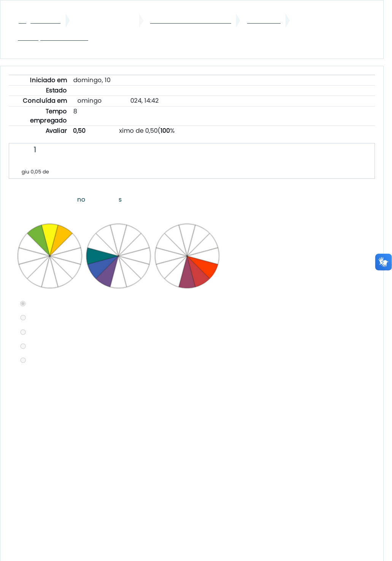This screenshot has width=392, height=561.
Task: Click the bright yellow wedge in color wheel
Action: click(x=50, y=236)
